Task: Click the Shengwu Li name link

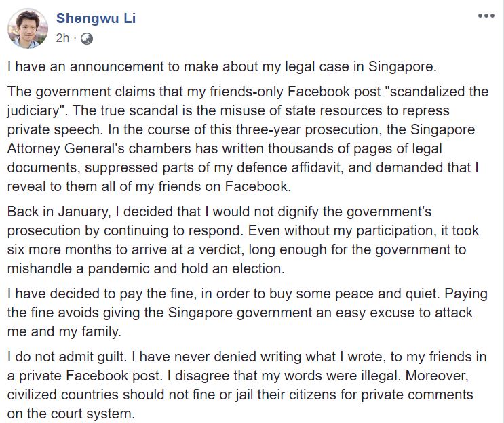Action: 96,18
